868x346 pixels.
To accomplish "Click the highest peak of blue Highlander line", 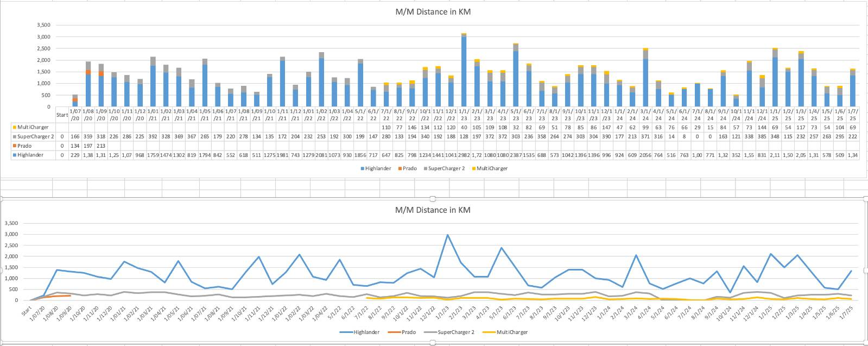I will pos(447,235).
